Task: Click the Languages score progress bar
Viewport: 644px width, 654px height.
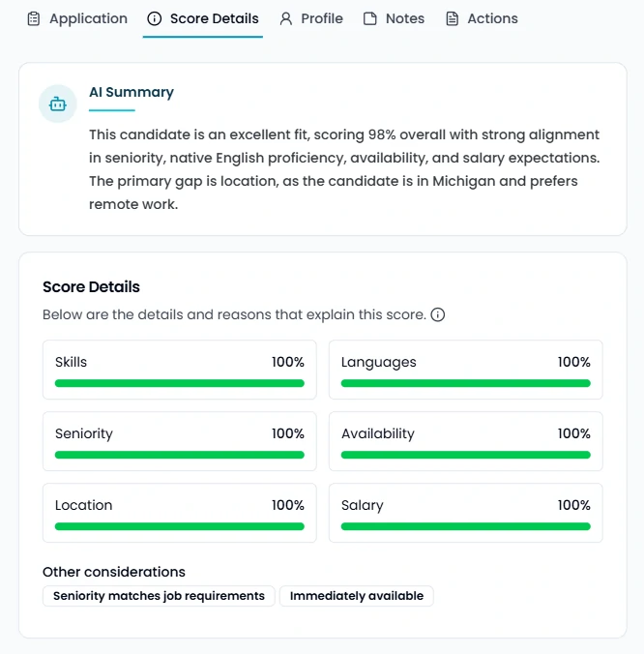Action: click(466, 383)
